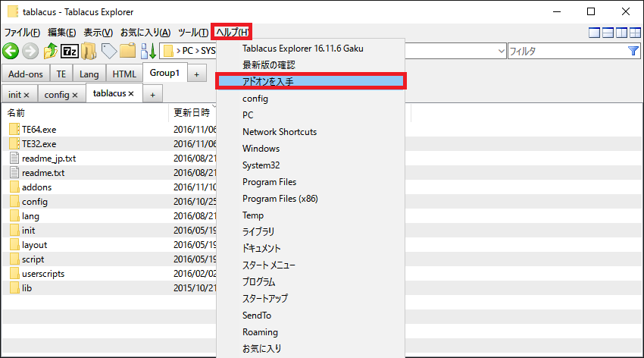Open the ファイル(F) menu
644x358 pixels.
click(22, 33)
